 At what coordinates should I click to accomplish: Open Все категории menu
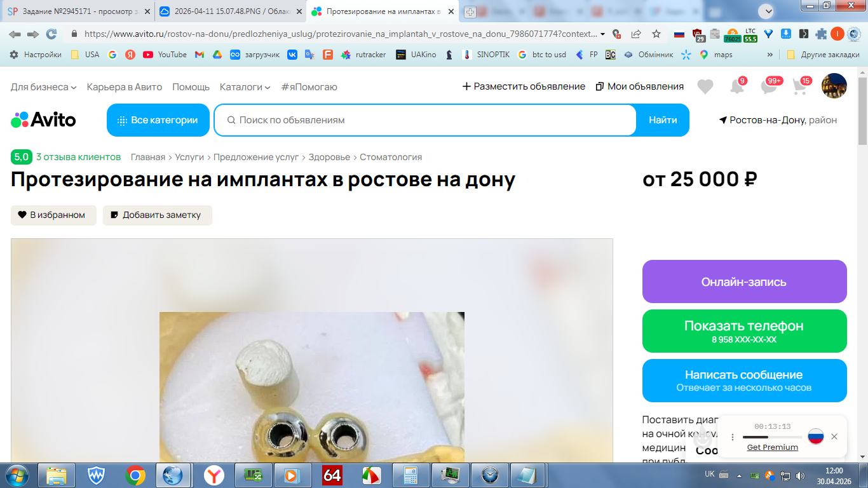[x=158, y=120]
